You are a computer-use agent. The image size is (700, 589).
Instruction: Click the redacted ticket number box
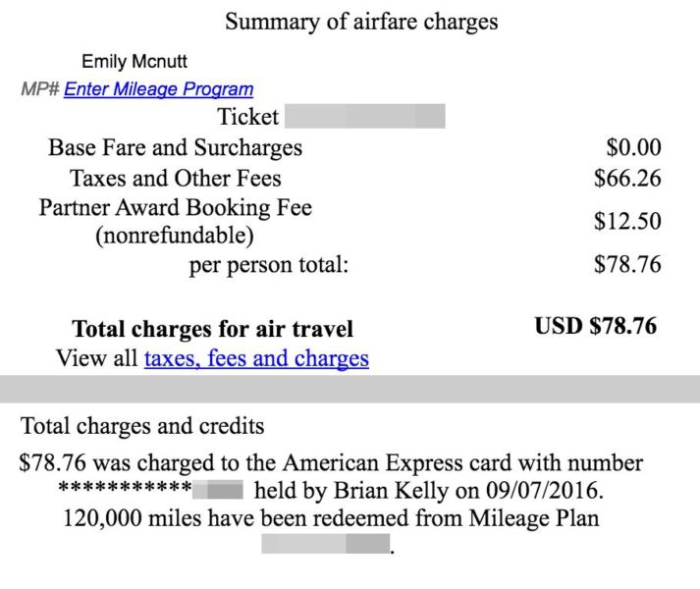tap(365, 116)
